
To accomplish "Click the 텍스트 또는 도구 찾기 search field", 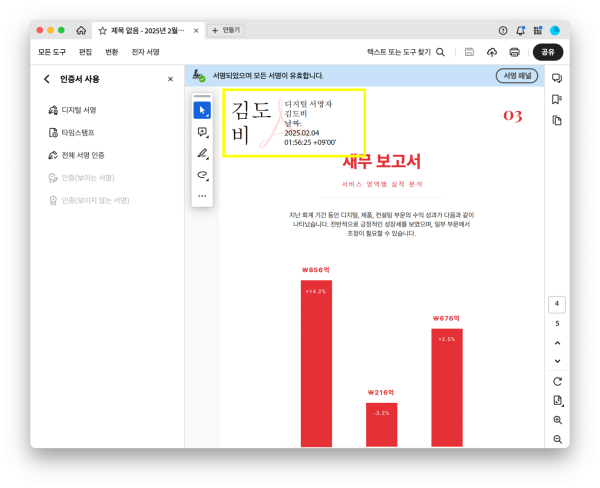I will coord(399,52).
